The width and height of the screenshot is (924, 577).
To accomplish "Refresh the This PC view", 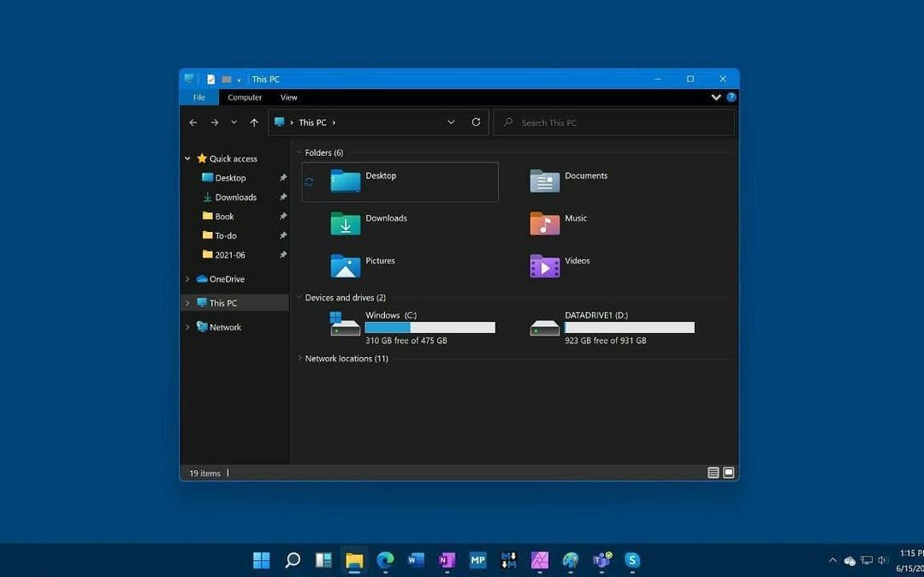I will point(477,122).
